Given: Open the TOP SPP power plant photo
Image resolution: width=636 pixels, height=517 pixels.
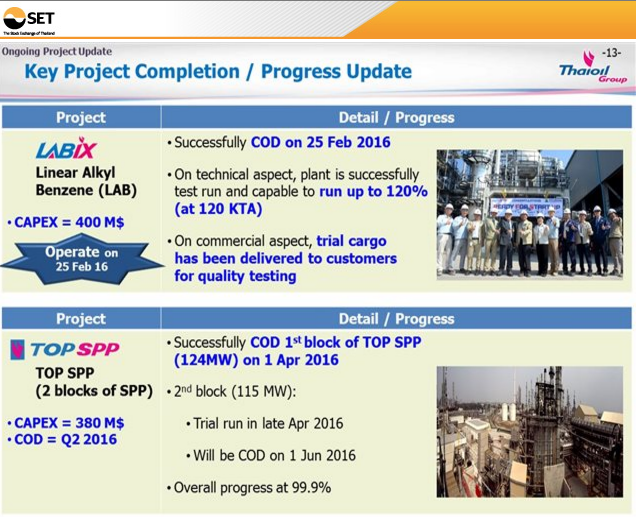Looking at the screenshot, I should tap(529, 431).
